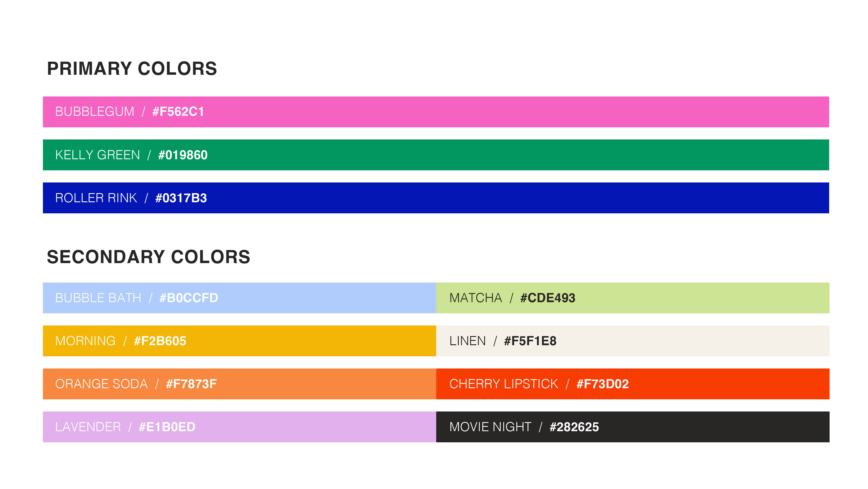Screen dimensions: 868x489
Task: Click the Linen off-white swatch
Action: pos(632,341)
